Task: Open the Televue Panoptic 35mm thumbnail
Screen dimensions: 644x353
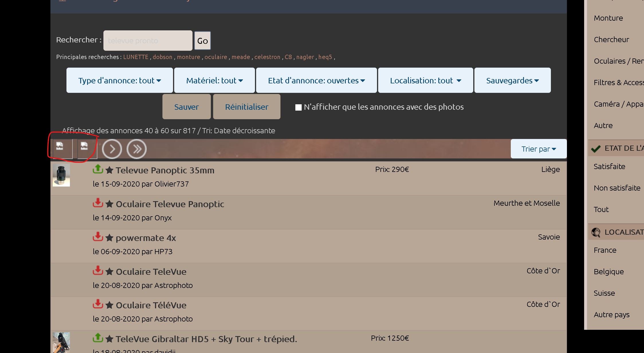Action: [x=61, y=175]
